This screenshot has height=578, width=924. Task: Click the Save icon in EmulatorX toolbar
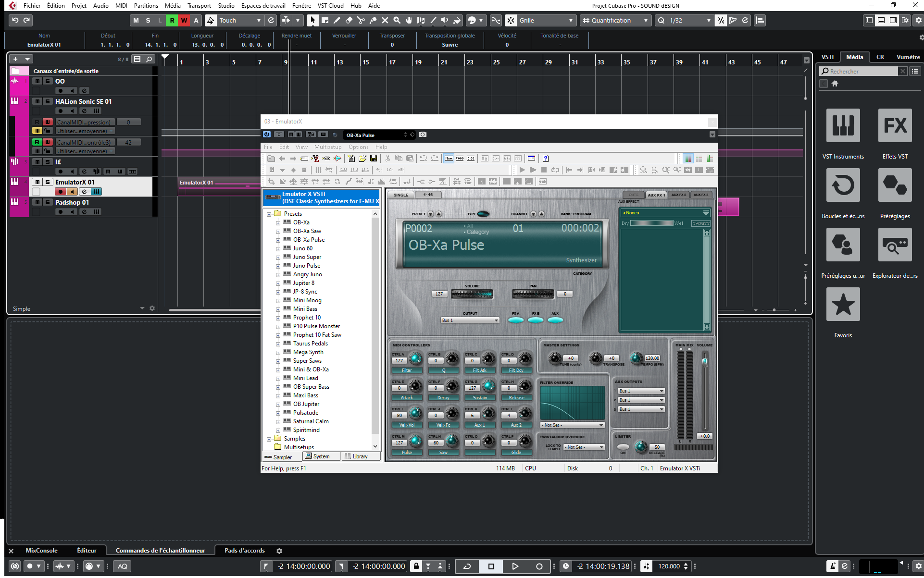point(374,159)
